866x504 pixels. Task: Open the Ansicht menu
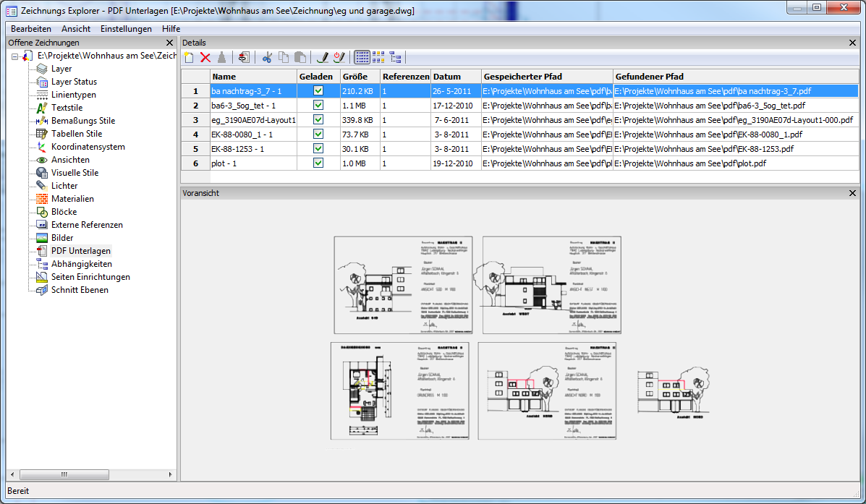pos(76,29)
